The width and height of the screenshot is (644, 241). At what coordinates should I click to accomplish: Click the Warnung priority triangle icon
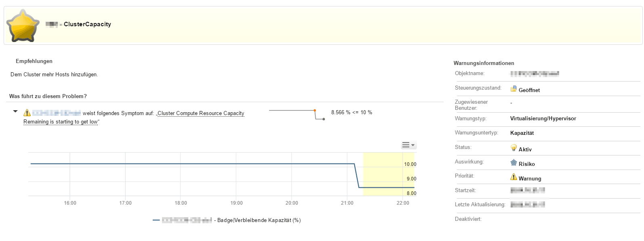click(514, 177)
